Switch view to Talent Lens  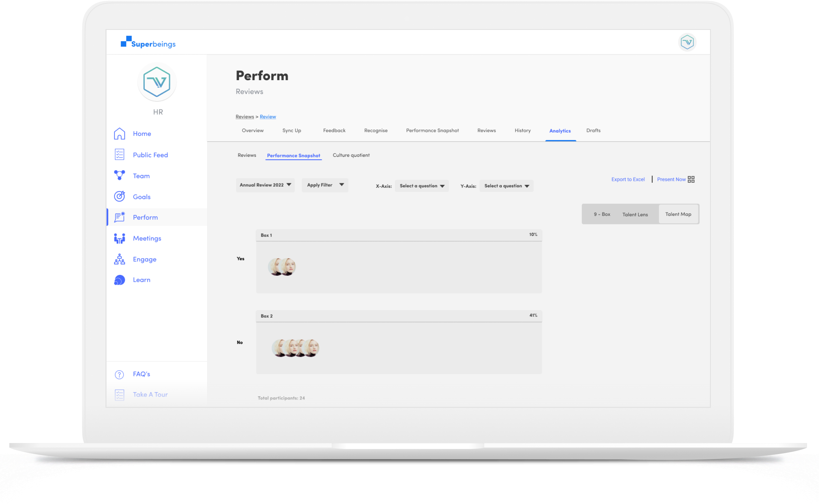pyautogui.click(x=635, y=214)
